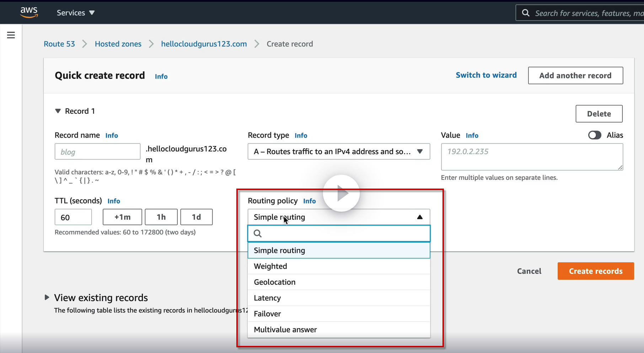
Task: Open Info for TTL seconds
Action: click(x=114, y=201)
